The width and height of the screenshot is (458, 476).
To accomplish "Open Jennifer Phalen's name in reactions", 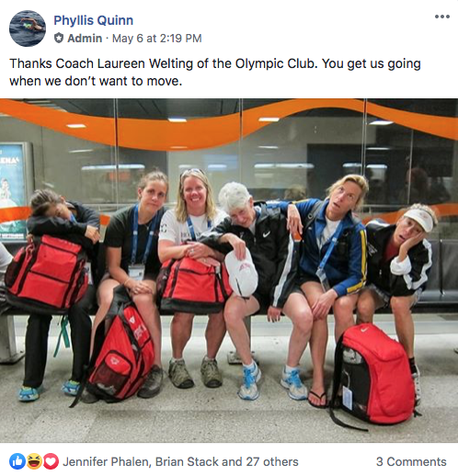I will 107,461.
